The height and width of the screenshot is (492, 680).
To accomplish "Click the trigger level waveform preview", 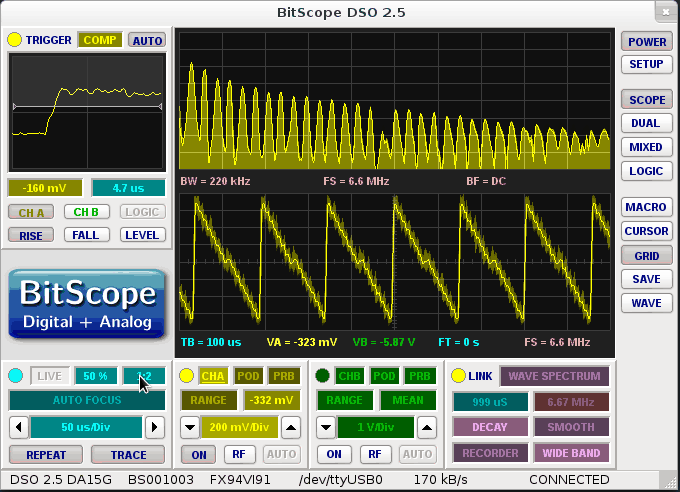I will tap(87, 111).
